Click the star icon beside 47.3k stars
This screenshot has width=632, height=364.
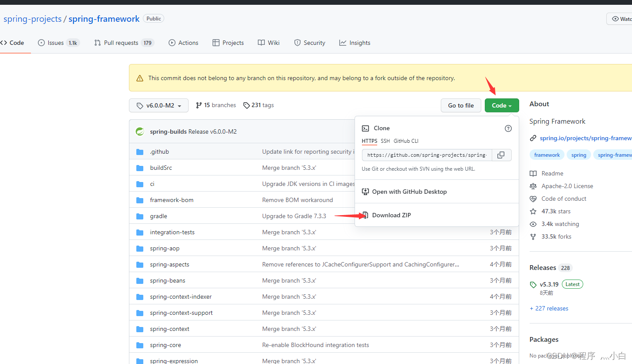coord(533,211)
